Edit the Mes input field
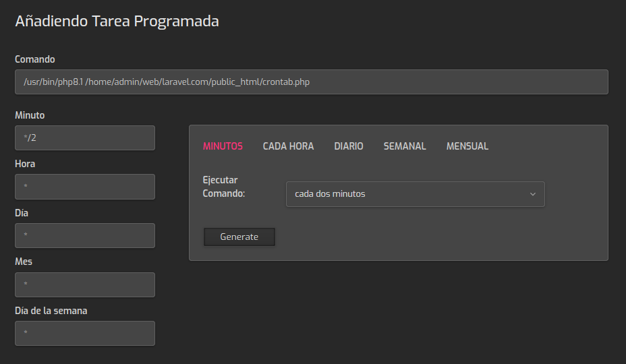This screenshot has width=626, height=364. [x=84, y=284]
